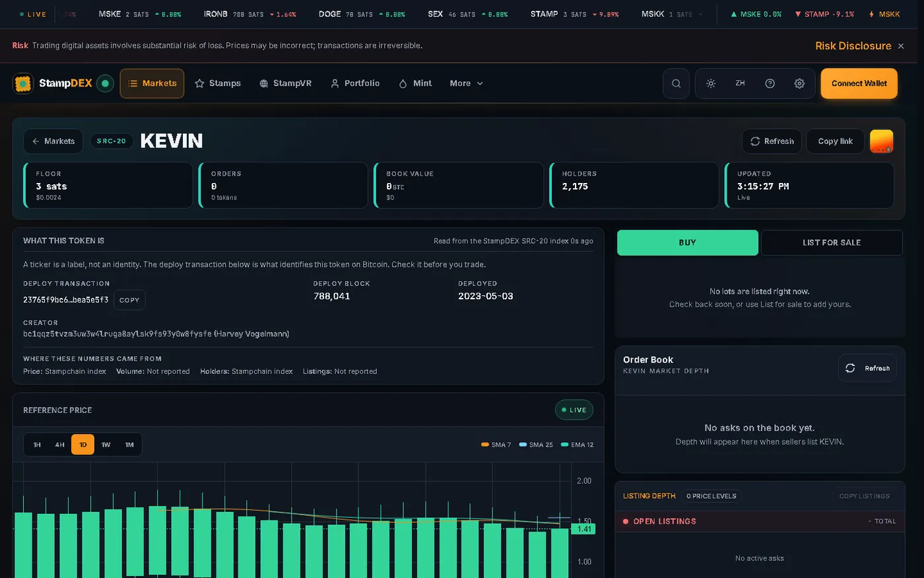Go to the Stamps nav item

coord(218,83)
